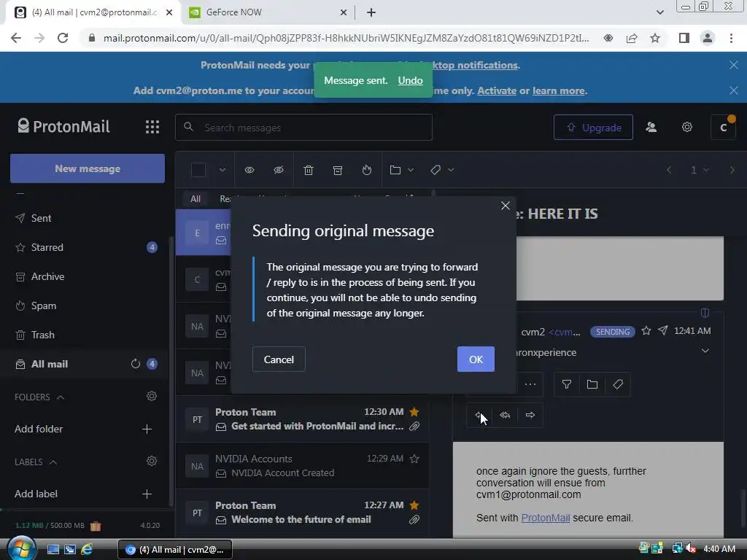Screen dimensions: 747x560
Task: Tick the select-all messages checkbox
Action: pyautogui.click(x=198, y=170)
